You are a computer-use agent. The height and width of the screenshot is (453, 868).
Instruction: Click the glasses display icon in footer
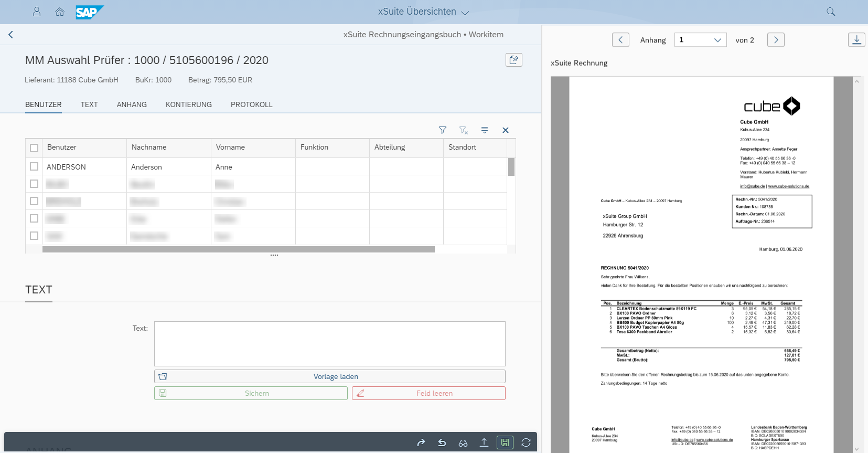[463, 443]
